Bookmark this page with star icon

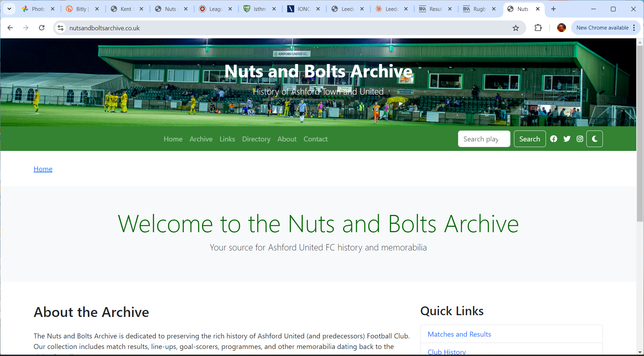point(516,28)
